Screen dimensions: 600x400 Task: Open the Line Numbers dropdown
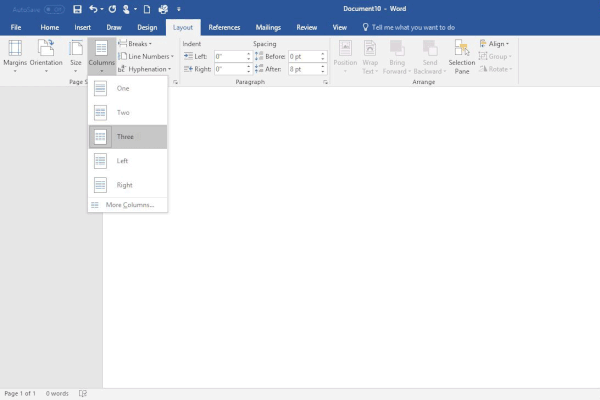(146, 56)
